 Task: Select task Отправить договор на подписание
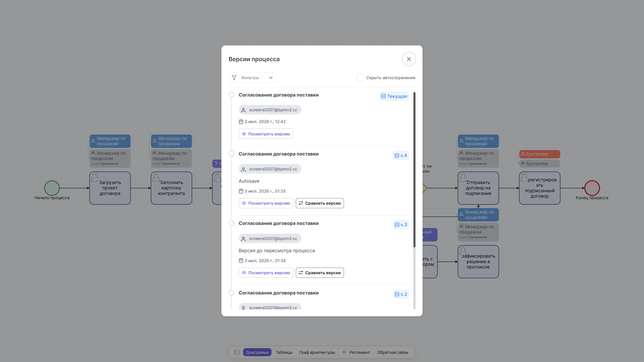pos(478,188)
